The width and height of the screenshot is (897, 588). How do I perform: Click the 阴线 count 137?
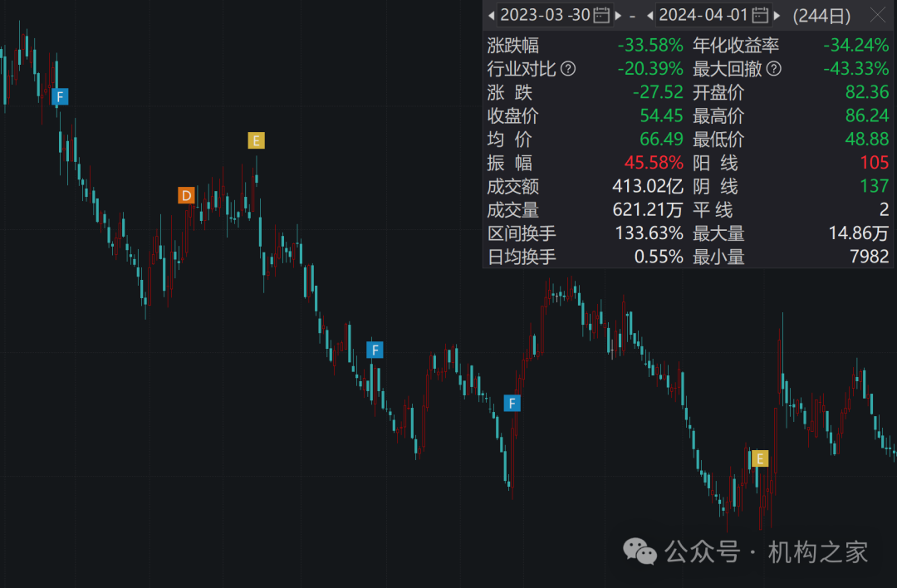(x=875, y=186)
